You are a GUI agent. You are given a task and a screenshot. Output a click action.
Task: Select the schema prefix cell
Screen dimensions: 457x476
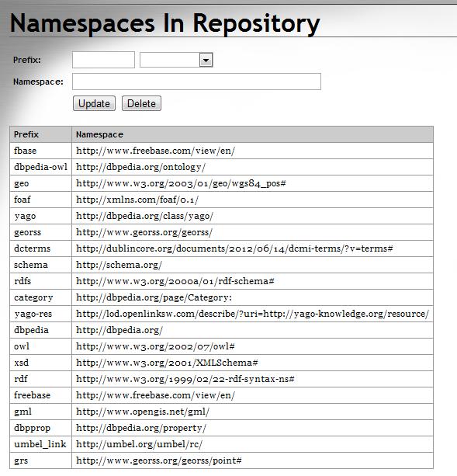40,265
